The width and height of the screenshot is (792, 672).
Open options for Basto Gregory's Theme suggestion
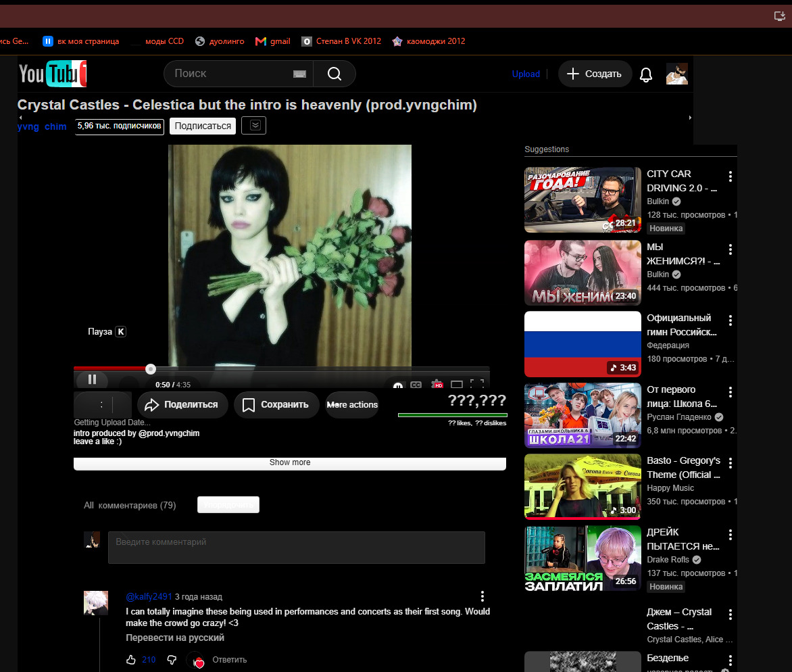tap(730, 463)
